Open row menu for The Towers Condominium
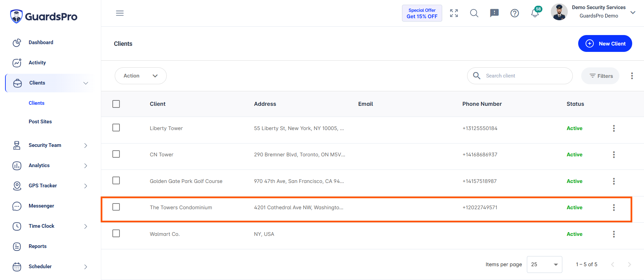Viewport: 644px width, 280px height. [x=614, y=208]
